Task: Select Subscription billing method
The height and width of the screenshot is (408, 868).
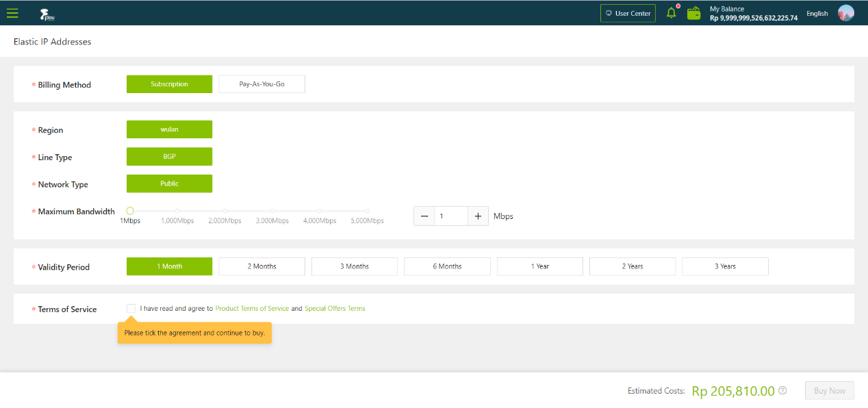Action: [x=169, y=84]
